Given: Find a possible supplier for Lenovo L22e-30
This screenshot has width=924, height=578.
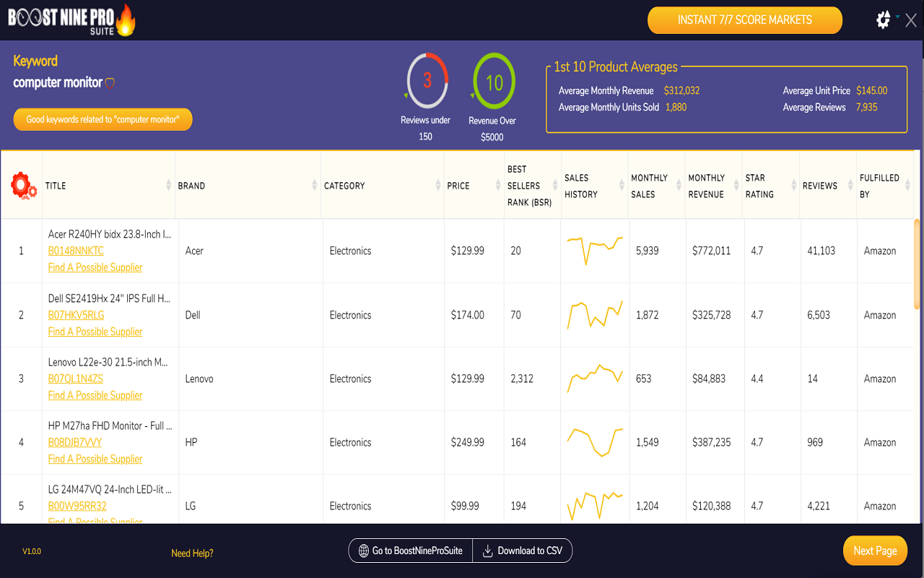Looking at the screenshot, I should click(95, 395).
